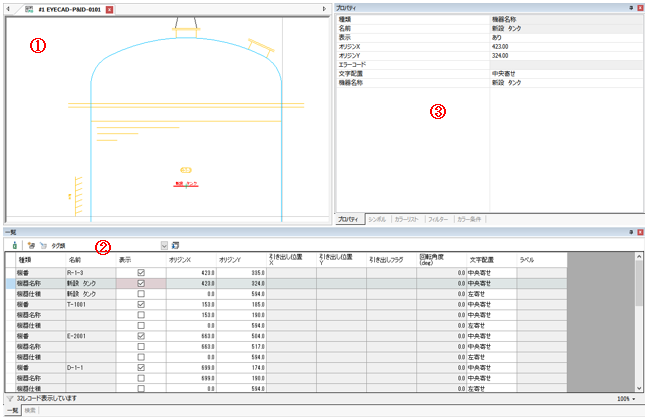Switch to the 検索 tab at the bottom
This screenshot has height=418, width=648.
pyautogui.click(x=30, y=410)
